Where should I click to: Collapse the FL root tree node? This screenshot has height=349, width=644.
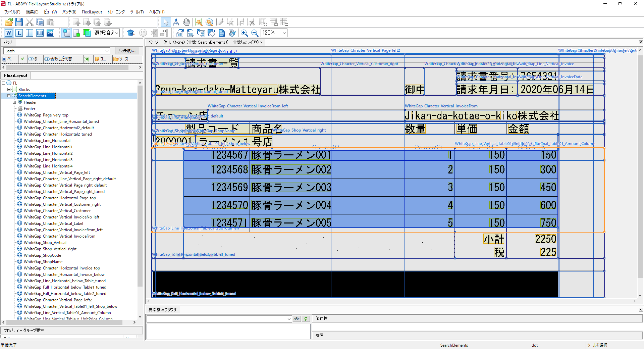tap(4, 83)
